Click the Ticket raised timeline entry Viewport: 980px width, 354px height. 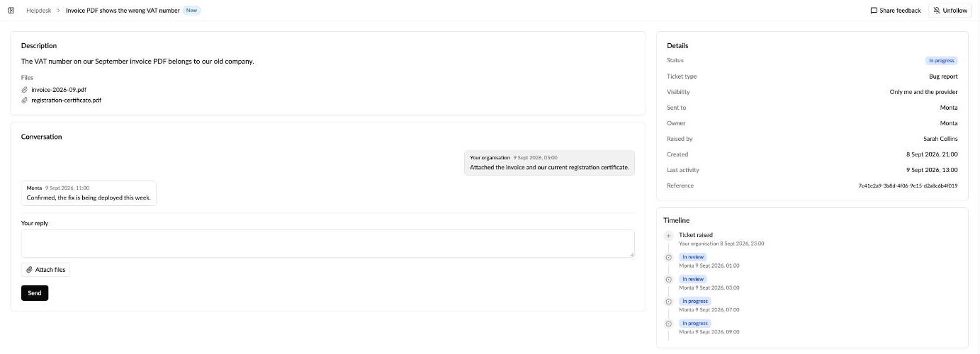pos(696,235)
